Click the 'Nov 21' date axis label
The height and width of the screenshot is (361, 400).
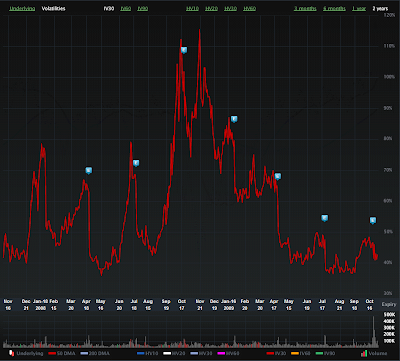click(x=200, y=305)
